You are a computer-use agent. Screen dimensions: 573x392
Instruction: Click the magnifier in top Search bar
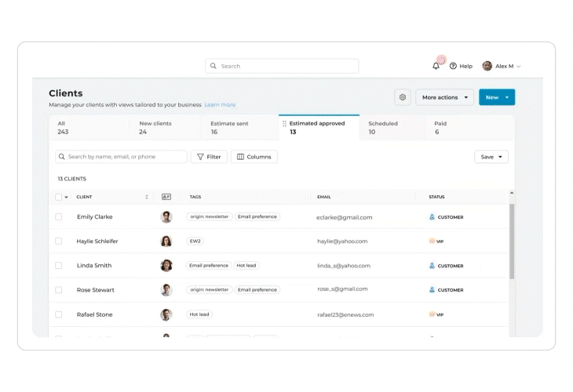214,66
